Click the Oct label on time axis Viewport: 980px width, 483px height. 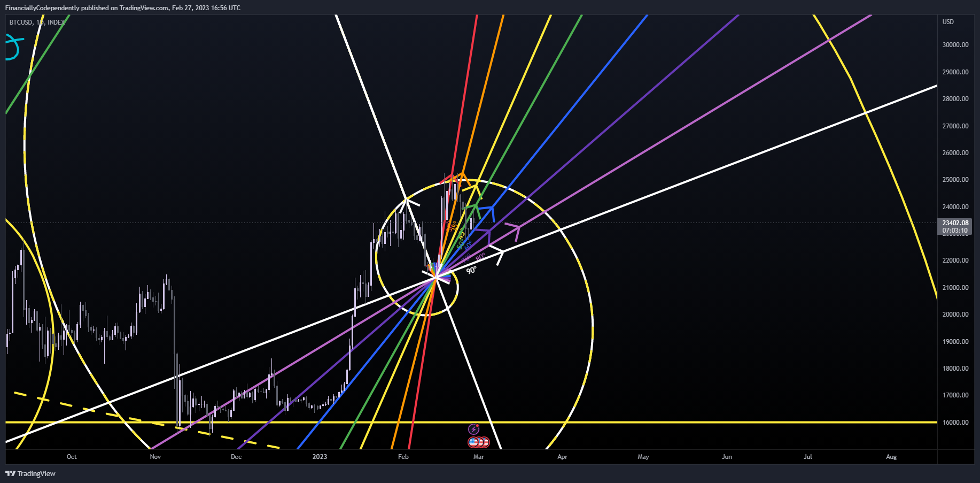72,457
